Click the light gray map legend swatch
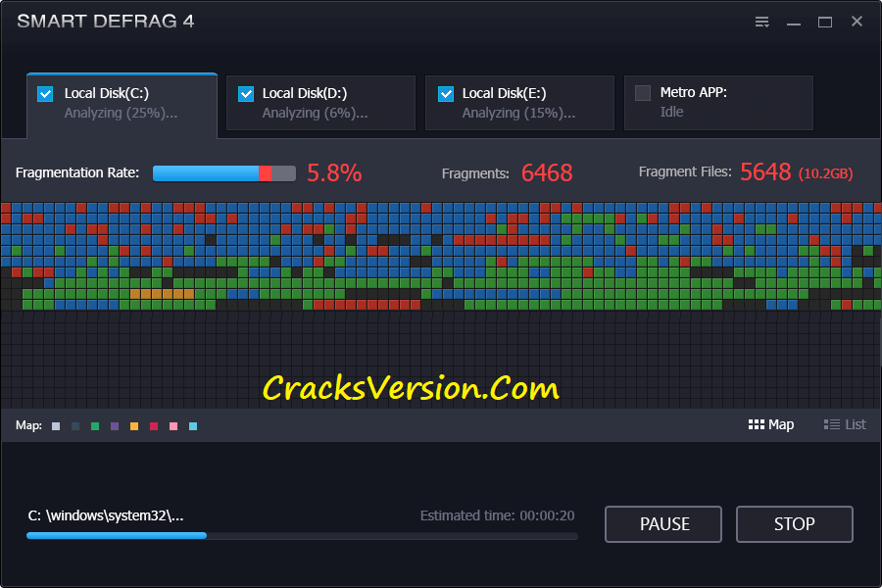This screenshot has width=882, height=588. [56, 426]
